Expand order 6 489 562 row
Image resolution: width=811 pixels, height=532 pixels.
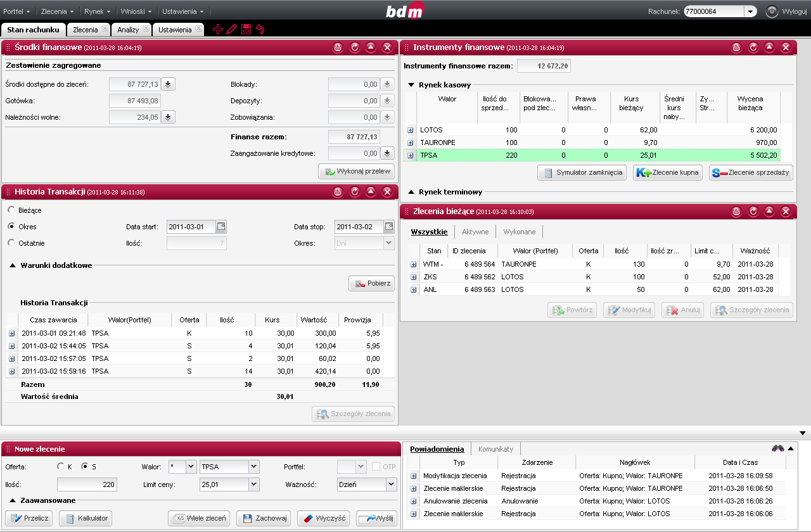(414, 277)
